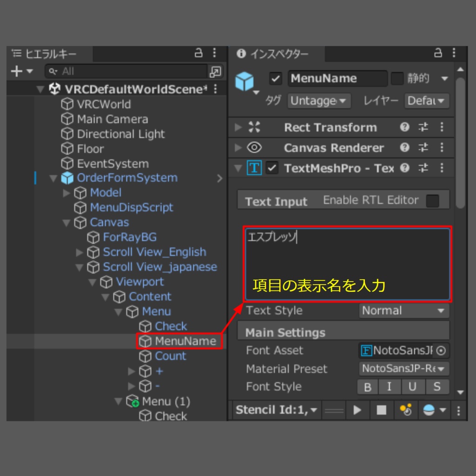Viewport: 476px width, 476px height.
Task: Click the Bold (B) font style button
Action: coord(368,386)
